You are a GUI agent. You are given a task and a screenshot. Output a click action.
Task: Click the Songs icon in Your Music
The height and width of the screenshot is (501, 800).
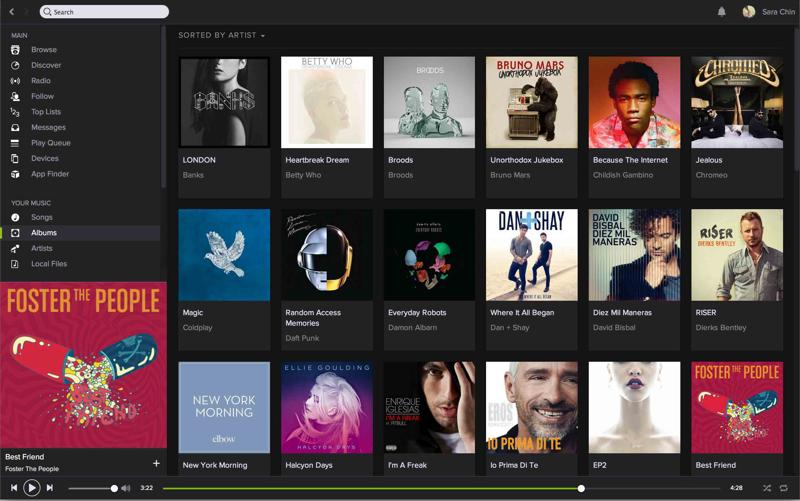point(15,217)
